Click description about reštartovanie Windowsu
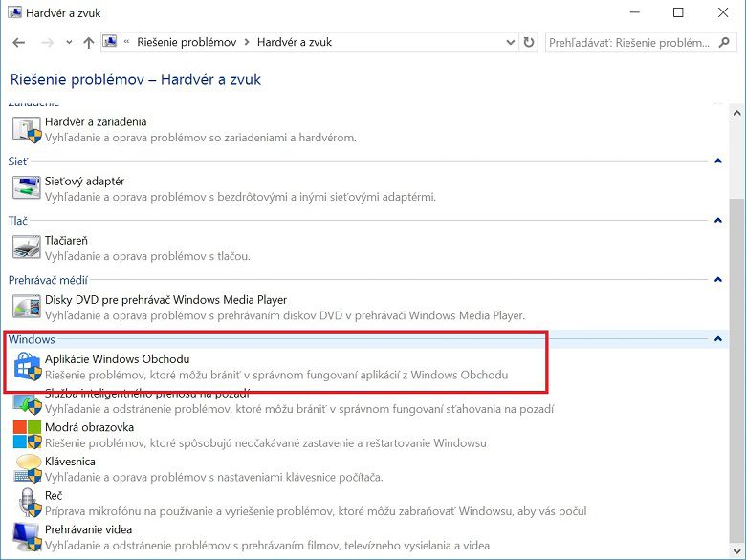Image resolution: width=747 pixels, height=560 pixels. click(265, 443)
